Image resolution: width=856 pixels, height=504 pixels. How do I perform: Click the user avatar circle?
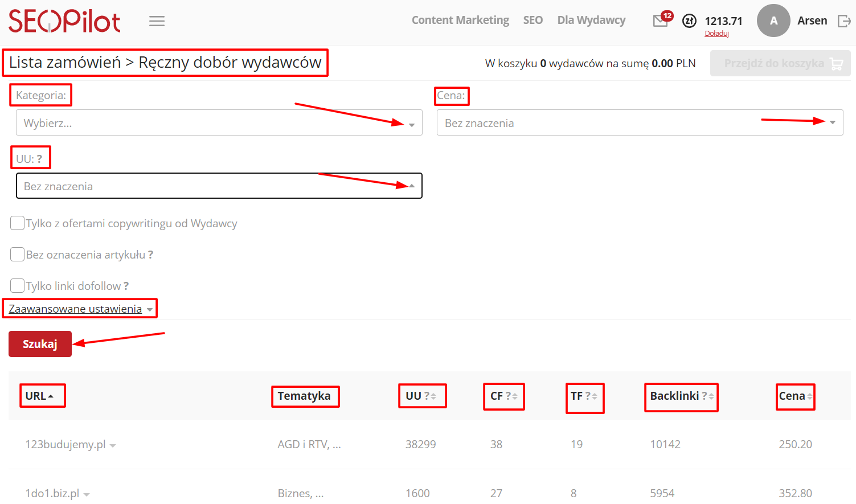point(773,21)
